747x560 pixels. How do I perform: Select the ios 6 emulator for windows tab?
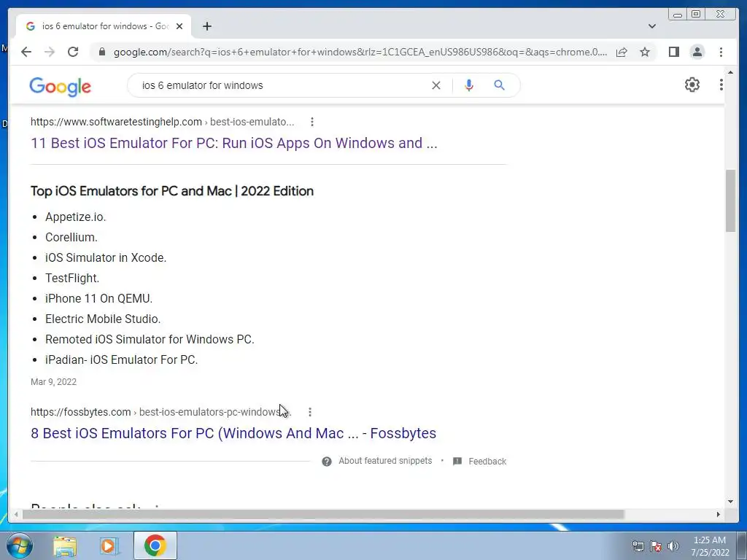tap(104, 26)
